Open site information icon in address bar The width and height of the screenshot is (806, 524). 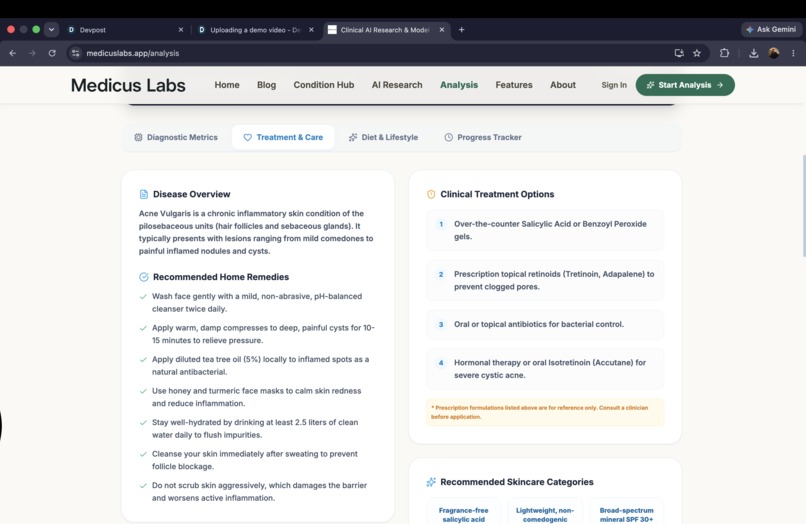76,53
